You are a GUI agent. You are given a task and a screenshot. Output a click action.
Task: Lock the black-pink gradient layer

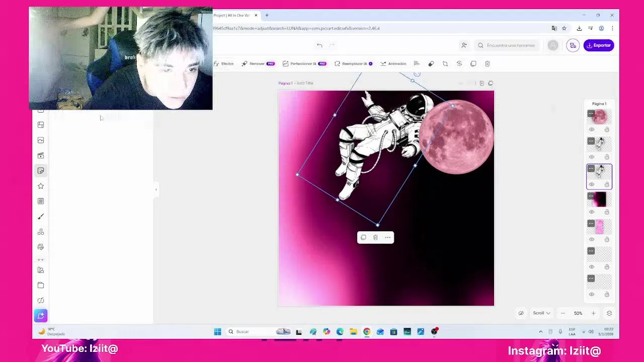tap(607, 212)
